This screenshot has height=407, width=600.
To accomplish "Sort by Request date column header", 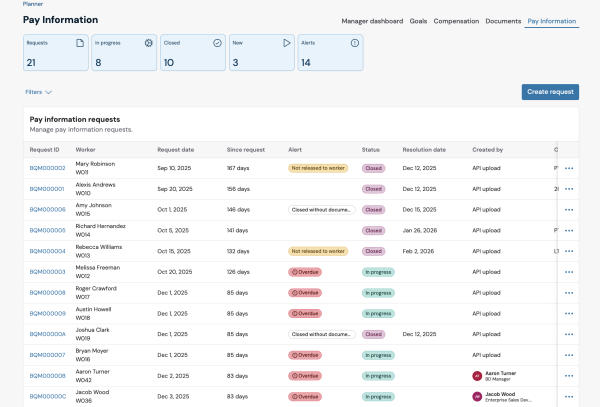I will (175, 149).
